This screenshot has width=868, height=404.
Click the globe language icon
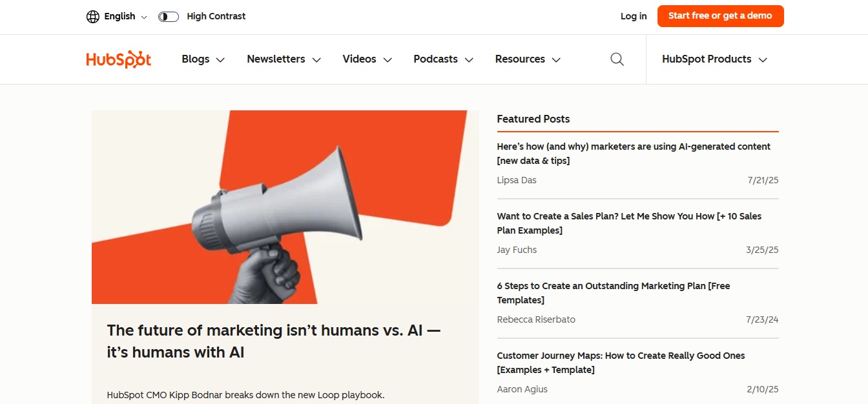click(93, 17)
